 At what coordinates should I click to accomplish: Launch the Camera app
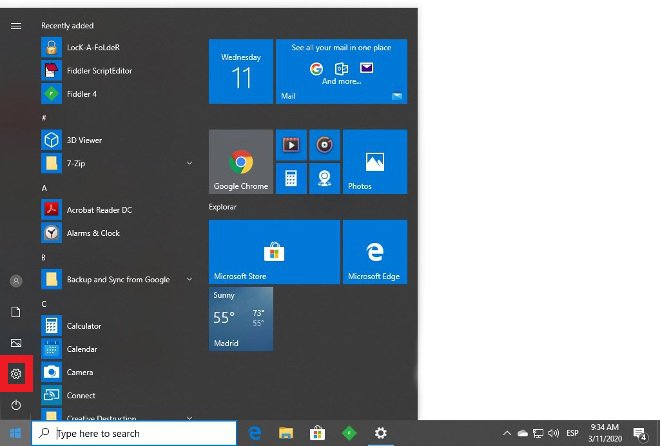[116, 372]
